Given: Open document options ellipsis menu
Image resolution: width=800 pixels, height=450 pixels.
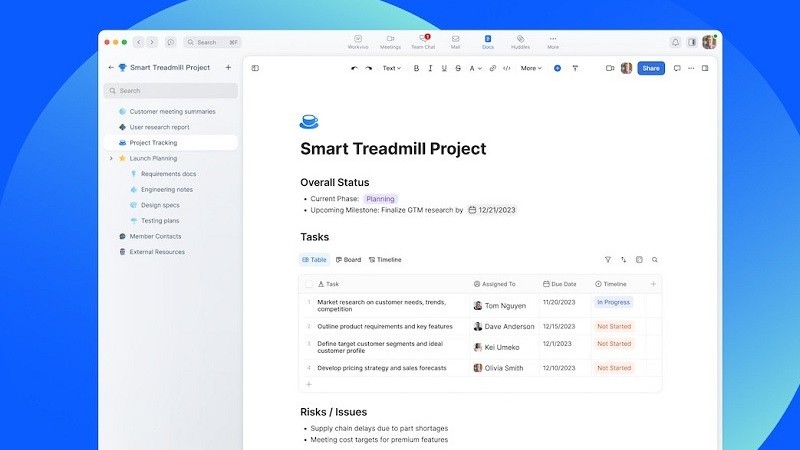Looking at the screenshot, I should [x=691, y=68].
